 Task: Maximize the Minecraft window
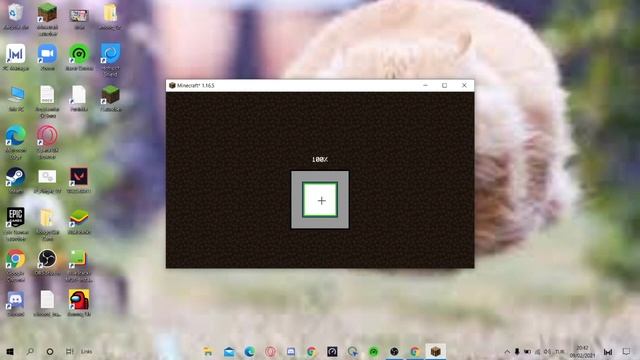tap(444, 85)
